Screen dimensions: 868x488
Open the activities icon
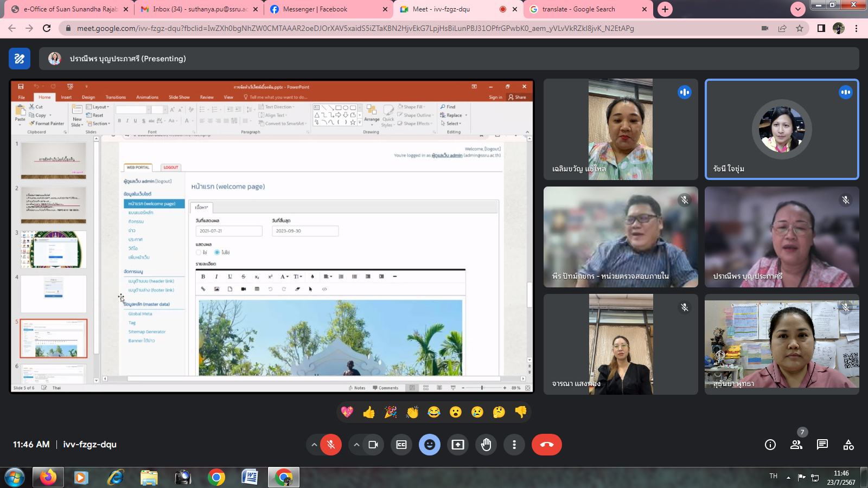[848, 445]
